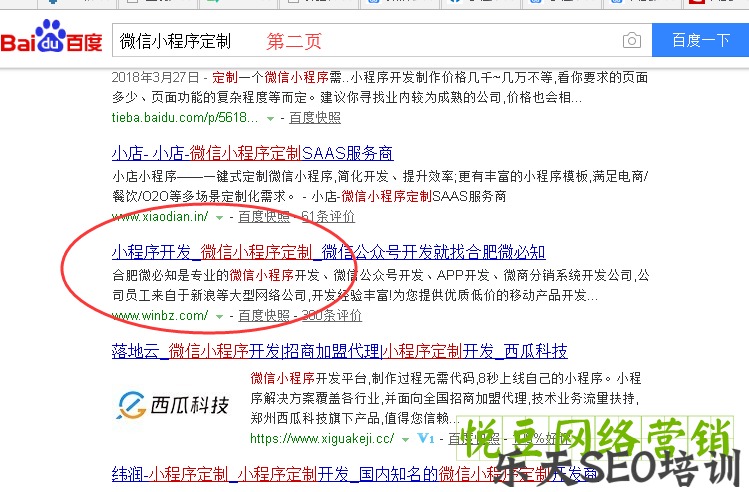The height and width of the screenshot is (492, 749).
Task: Open 纬润-小程序定制 result title
Action: [354, 474]
